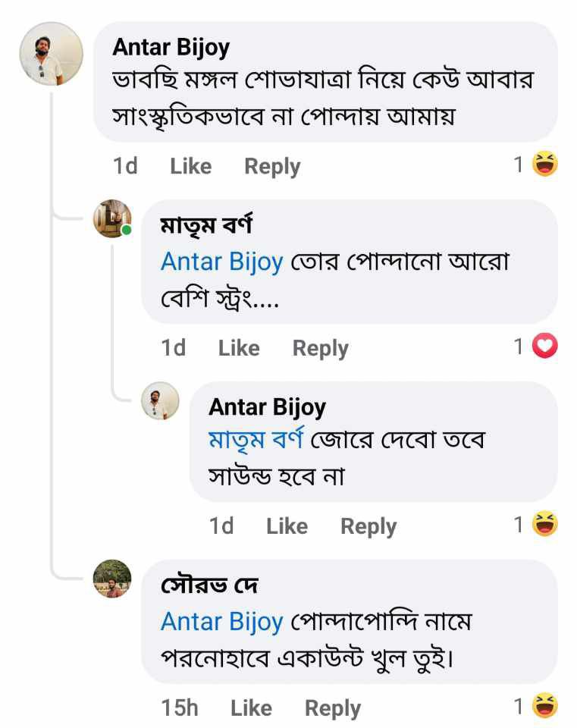Like Antar Bijoy's top comment
Image resolution: width=577 pixels, height=728 pixels.
[x=190, y=166]
